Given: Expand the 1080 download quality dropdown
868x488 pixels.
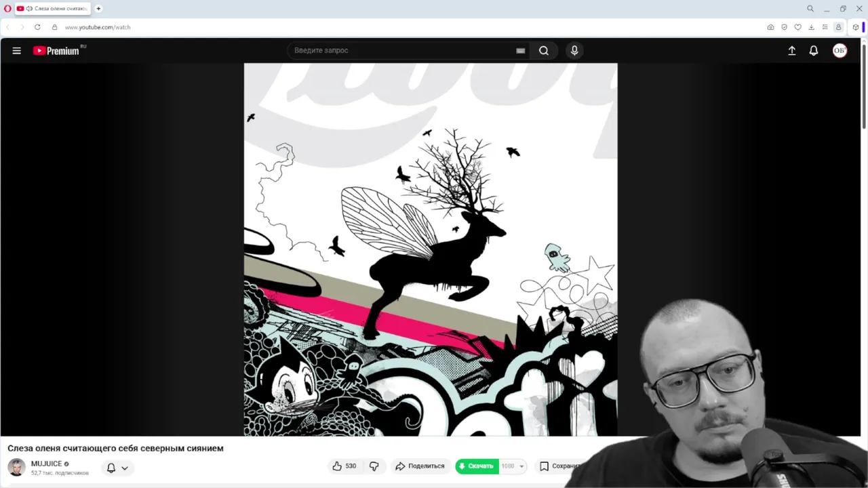Looking at the screenshot, I should (x=513, y=466).
